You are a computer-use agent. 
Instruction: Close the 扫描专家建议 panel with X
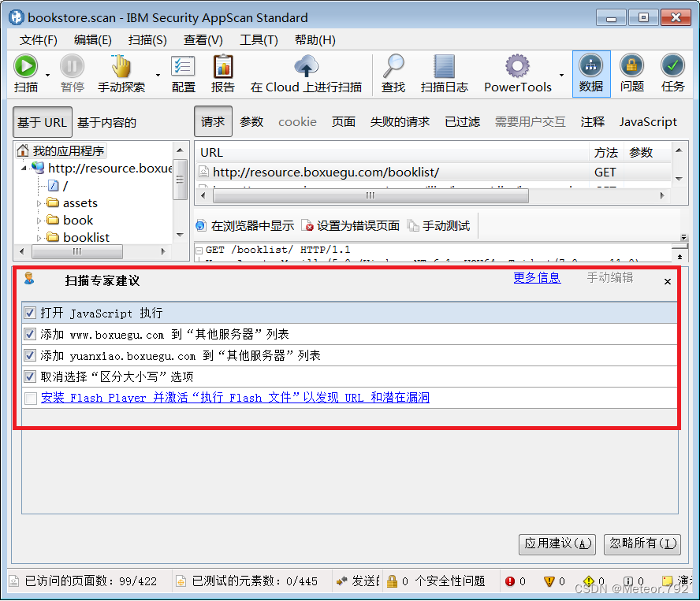pos(668,281)
